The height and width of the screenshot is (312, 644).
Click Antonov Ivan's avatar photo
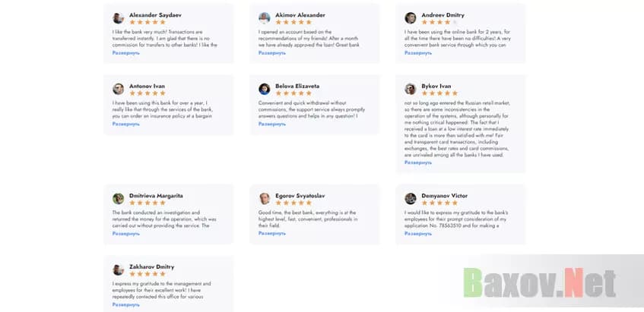(118, 89)
